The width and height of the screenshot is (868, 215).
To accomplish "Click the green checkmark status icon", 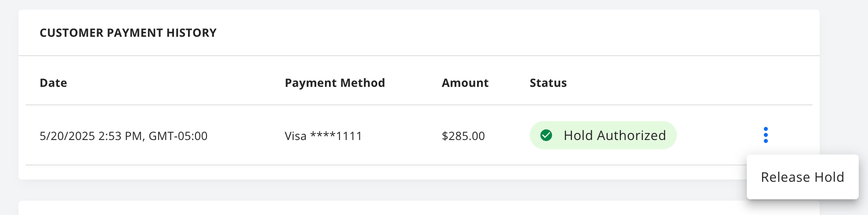I will coord(546,135).
